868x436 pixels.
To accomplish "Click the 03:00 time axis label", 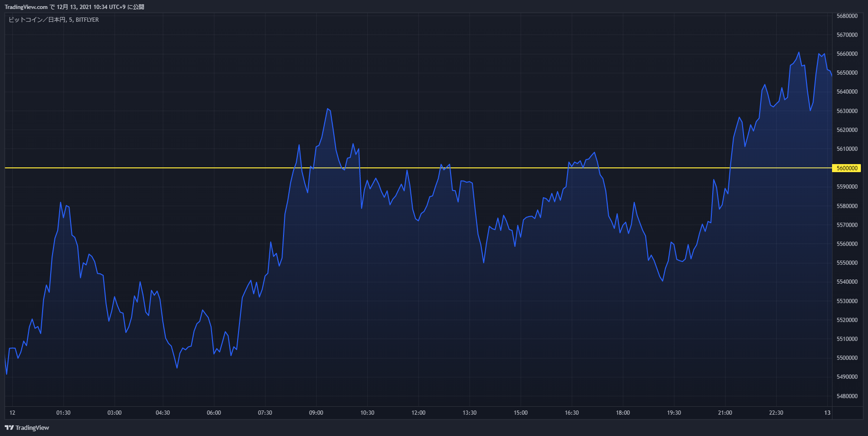I will (115, 413).
